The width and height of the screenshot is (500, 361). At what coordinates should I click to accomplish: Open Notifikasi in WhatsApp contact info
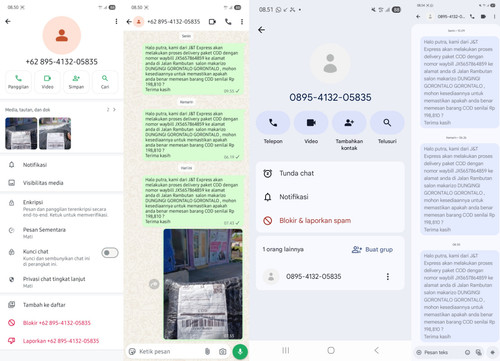click(62, 165)
